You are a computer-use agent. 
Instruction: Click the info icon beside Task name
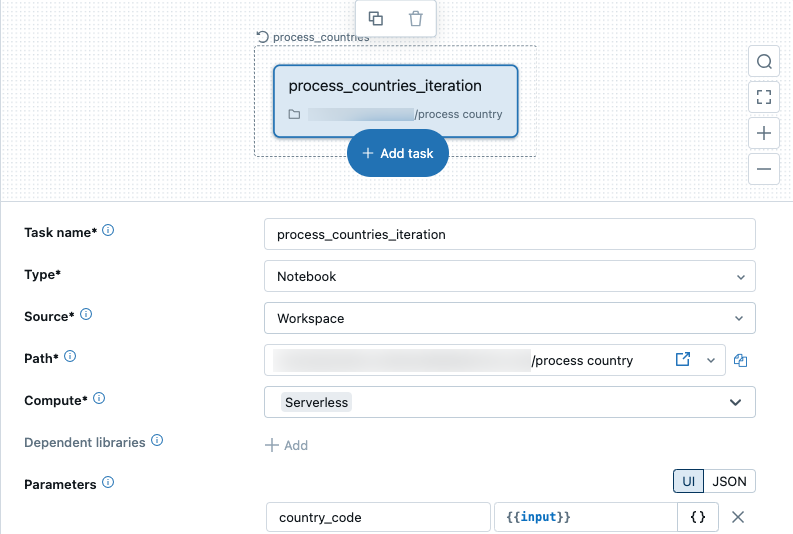point(108,231)
